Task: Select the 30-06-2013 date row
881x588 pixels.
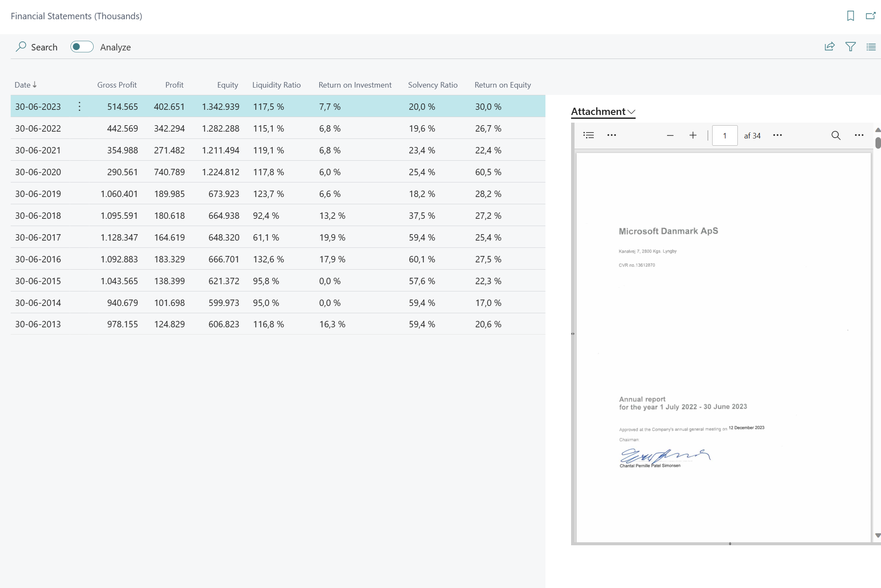Action: click(x=278, y=324)
